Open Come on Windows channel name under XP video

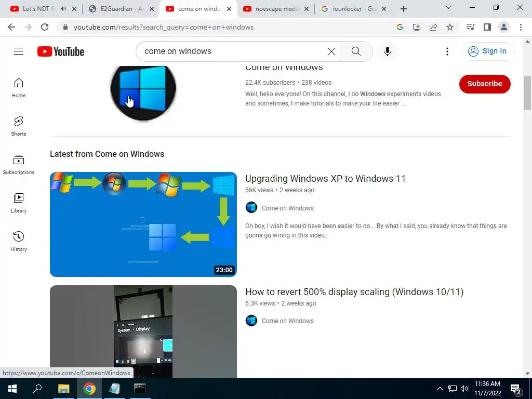tap(287, 208)
